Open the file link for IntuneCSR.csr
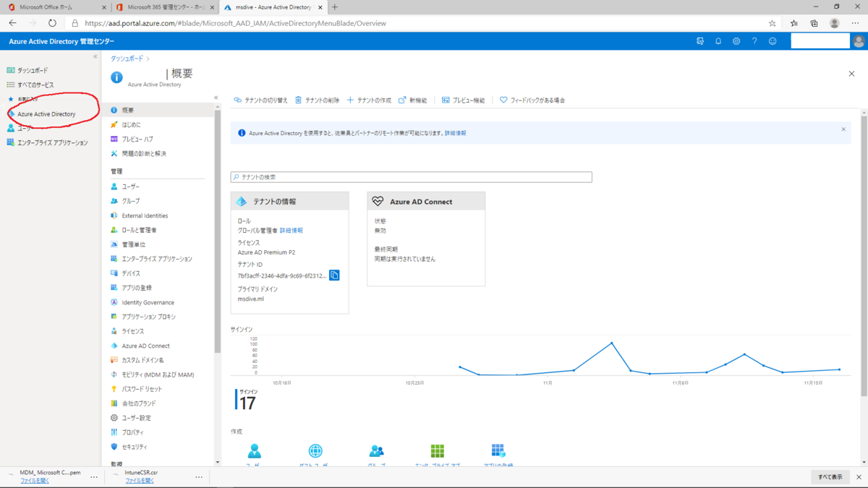The height and width of the screenshot is (488, 868). click(140, 481)
